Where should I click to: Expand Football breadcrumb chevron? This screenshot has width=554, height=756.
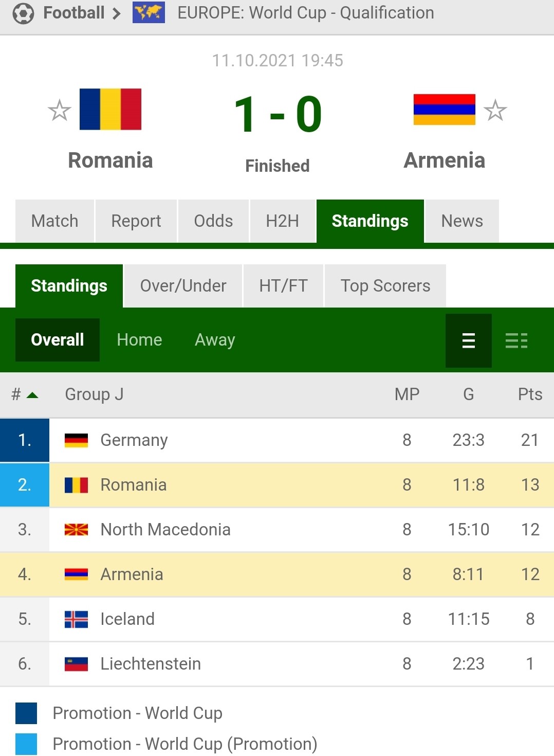coord(117,13)
